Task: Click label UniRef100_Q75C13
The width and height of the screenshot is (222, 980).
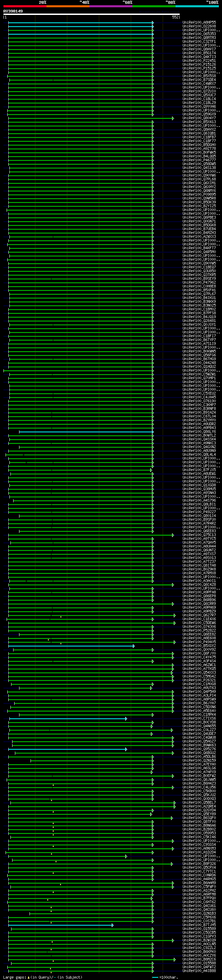Action: [199, 535]
